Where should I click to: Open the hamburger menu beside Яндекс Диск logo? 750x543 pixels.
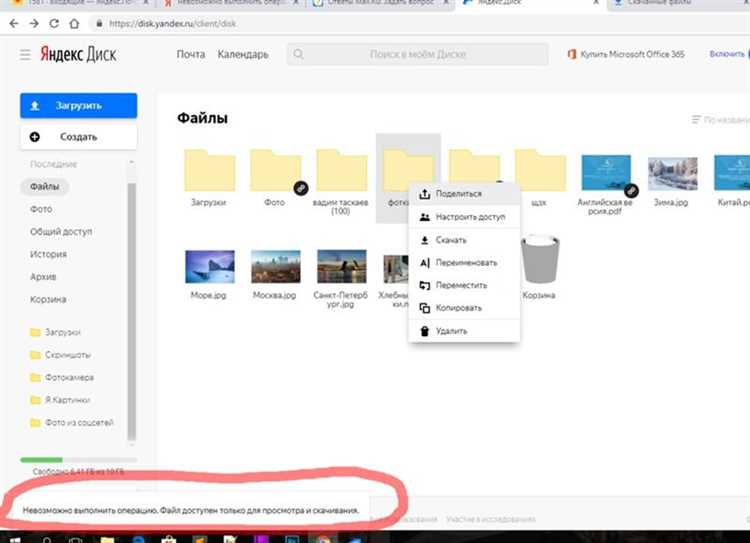point(25,55)
